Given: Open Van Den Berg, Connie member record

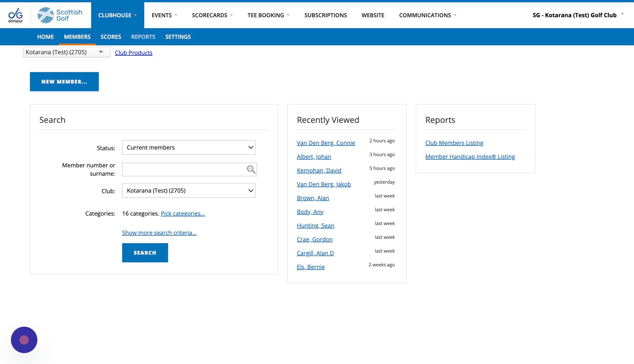Looking at the screenshot, I should (326, 143).
